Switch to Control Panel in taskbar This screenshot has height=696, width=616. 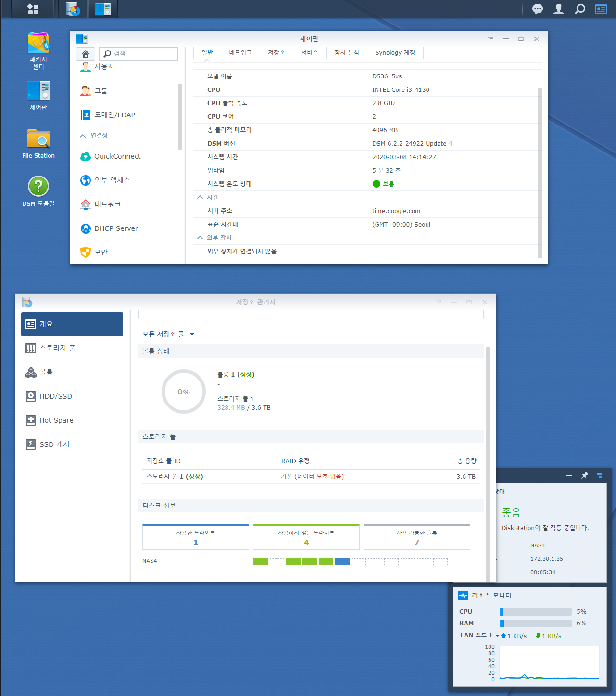click(x=103, y=9)
